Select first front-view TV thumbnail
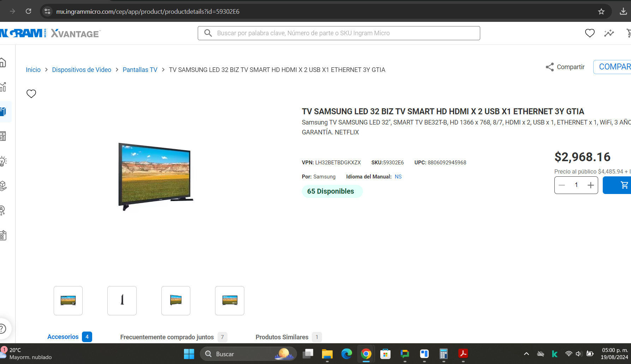Screen dimensions: 631x364 click(x=68, y=301)
